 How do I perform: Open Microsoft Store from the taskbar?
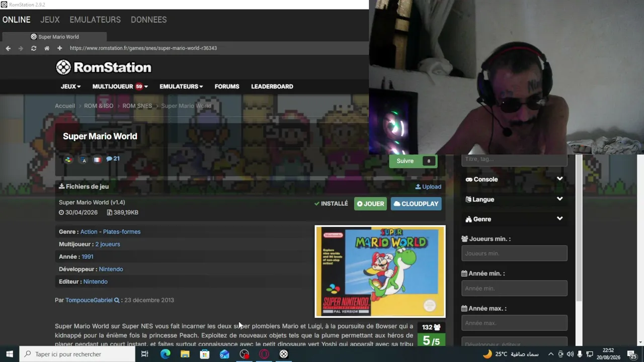pyautogui.click(x=205, y=354)
